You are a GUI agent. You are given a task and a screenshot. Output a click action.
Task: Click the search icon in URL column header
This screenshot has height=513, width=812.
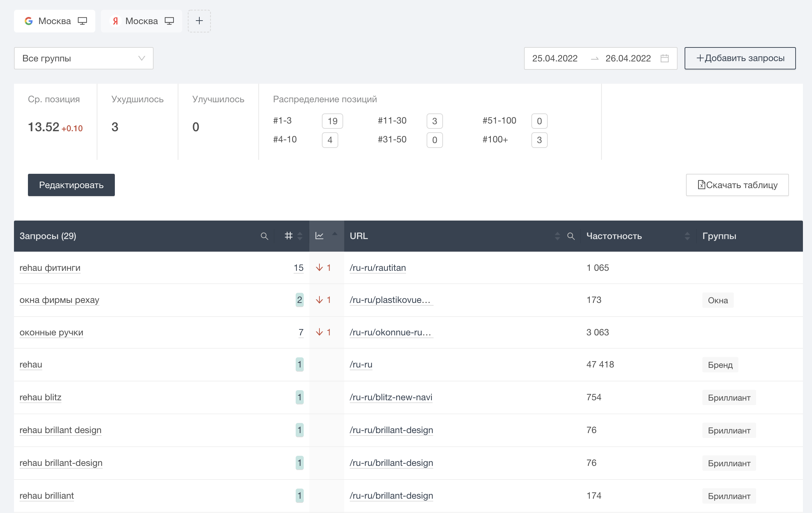click(571, 236)
